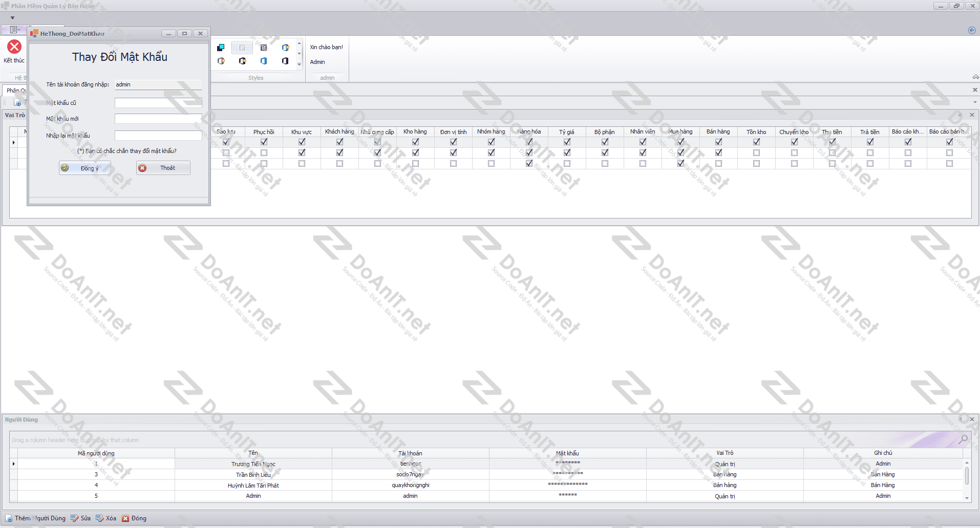This screenshot has width=980, height=528.
Task: Click the pin icon of the Vai Trò panel
Action: pyautogui.click(x=960, y=115)
